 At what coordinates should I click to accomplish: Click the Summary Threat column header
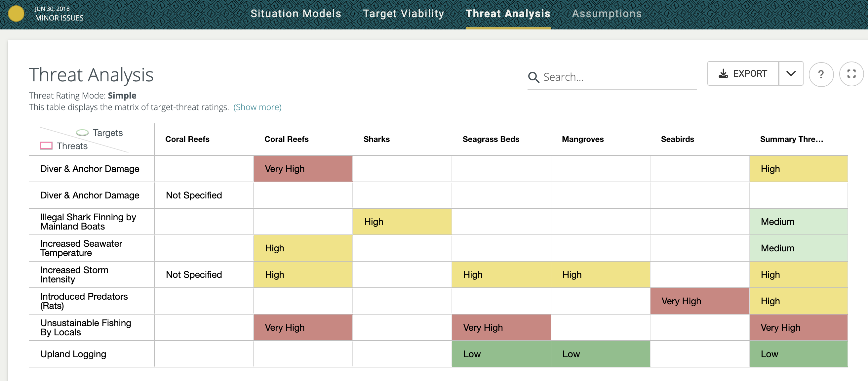tap(791, 139)
